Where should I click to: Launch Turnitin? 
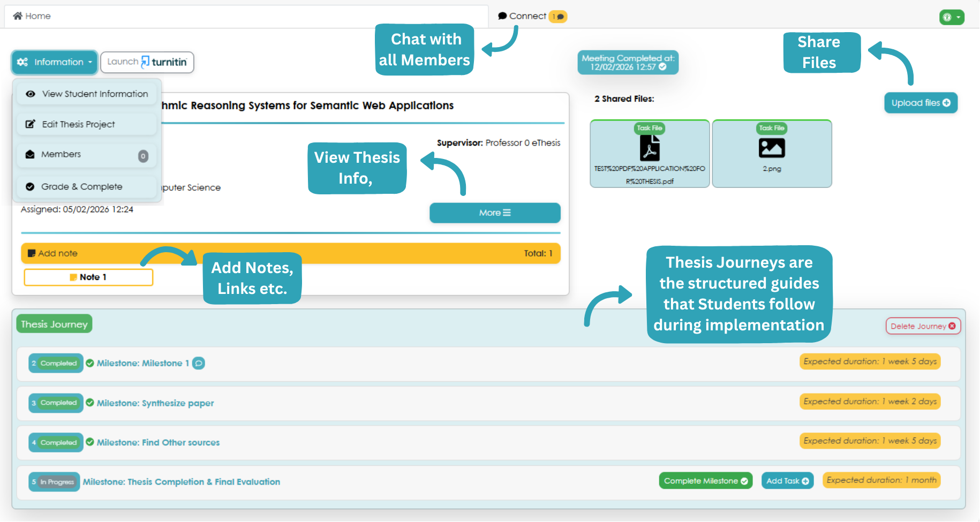click(x=147, y=62)
